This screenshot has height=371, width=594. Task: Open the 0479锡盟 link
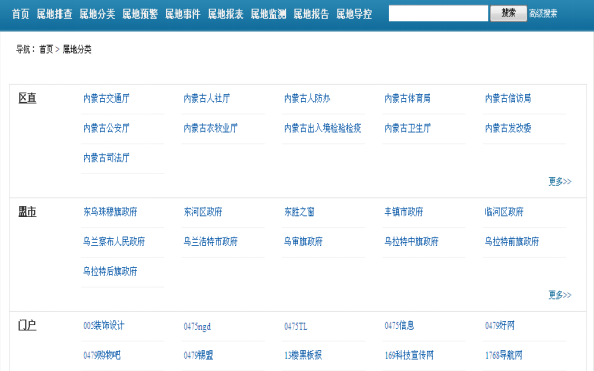(x=199, y=355)
